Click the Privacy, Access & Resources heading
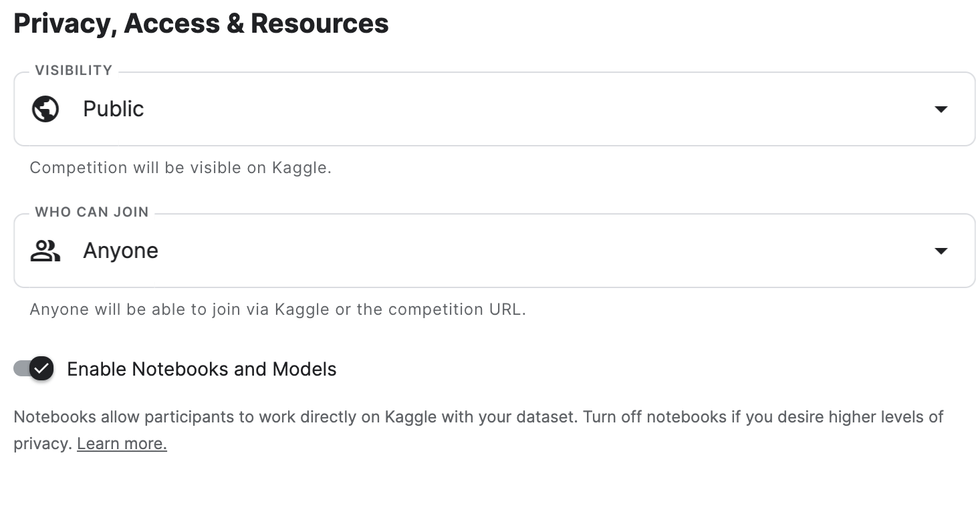980x516 pixels. 201,24
